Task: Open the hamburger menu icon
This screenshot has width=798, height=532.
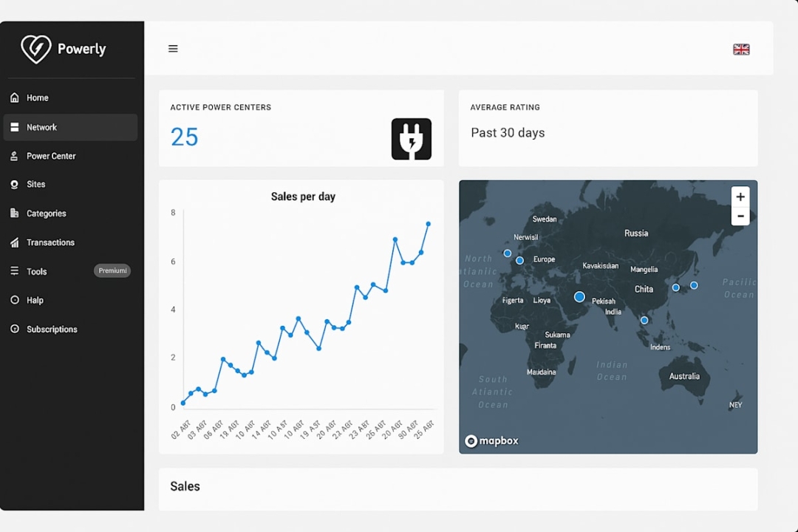Action: coord(173,49)
